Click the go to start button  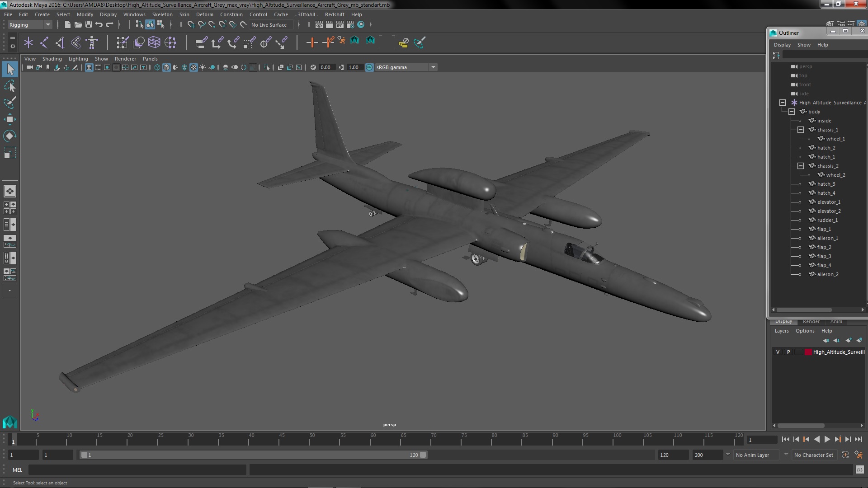(786, 439)
